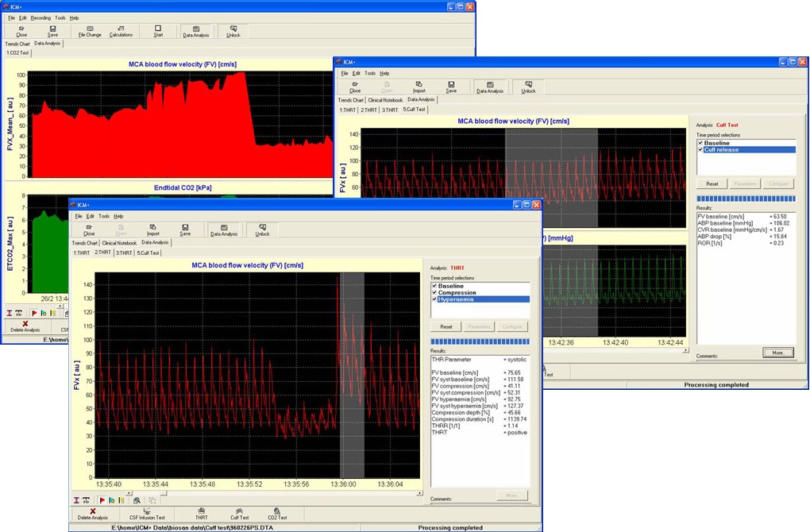Screen dimensions: 810x532
Task: Click Reset button under Hyperaemia selections
Action: point(446,326)
